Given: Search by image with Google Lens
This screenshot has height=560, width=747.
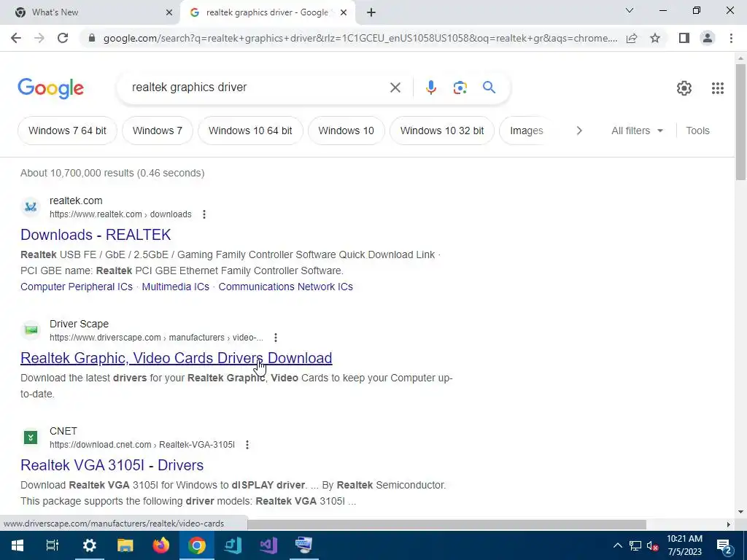Looking at the screenshot, I should [460, 87].
